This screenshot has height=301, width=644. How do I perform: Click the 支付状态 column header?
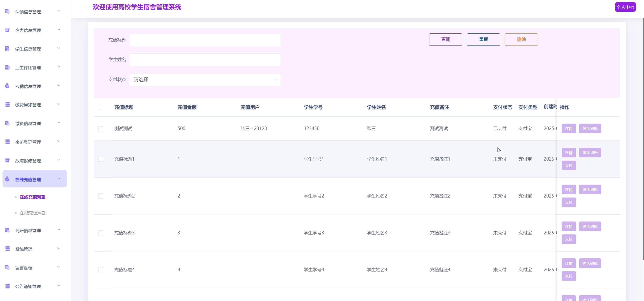[x=502, y=107]
